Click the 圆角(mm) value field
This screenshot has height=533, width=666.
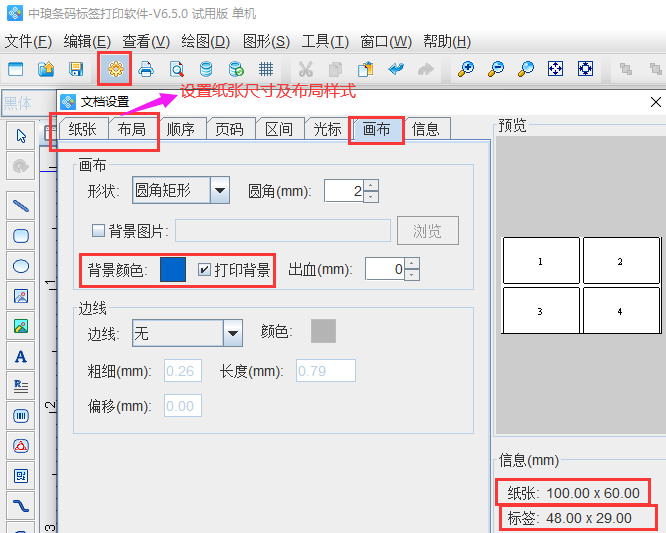[x=343, y=191]
